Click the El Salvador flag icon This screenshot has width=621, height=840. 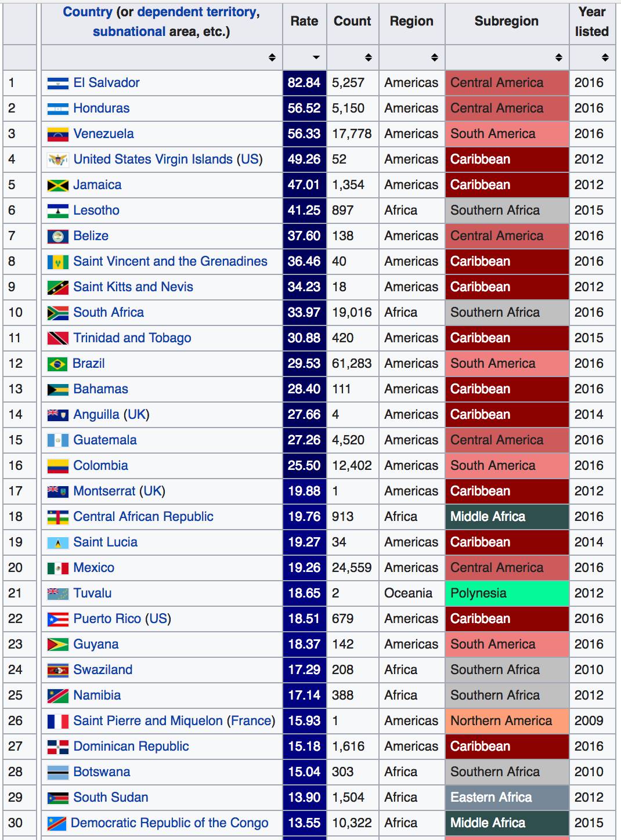tap(57, 83)
